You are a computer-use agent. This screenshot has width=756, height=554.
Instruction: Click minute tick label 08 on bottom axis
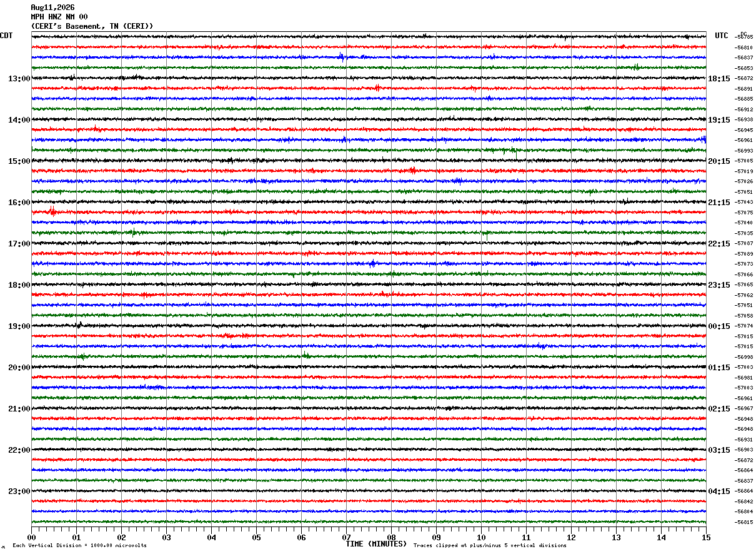[391, 538]
